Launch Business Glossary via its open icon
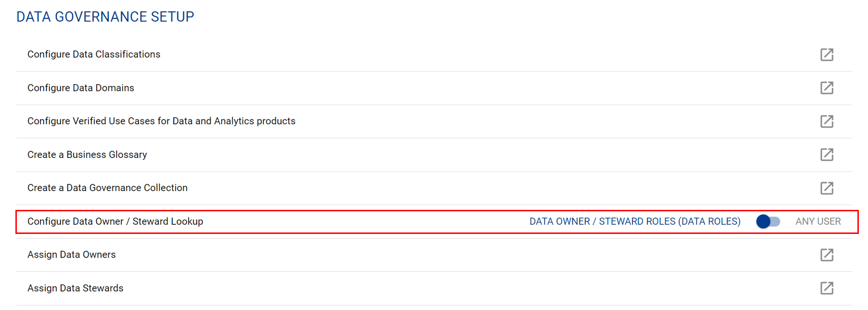The height and width of the screenshot is (310, 868). click(827, 155)
